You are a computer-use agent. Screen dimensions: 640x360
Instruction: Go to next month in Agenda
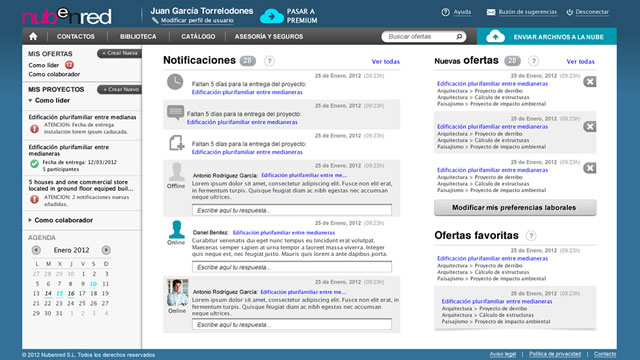[106, 250]
